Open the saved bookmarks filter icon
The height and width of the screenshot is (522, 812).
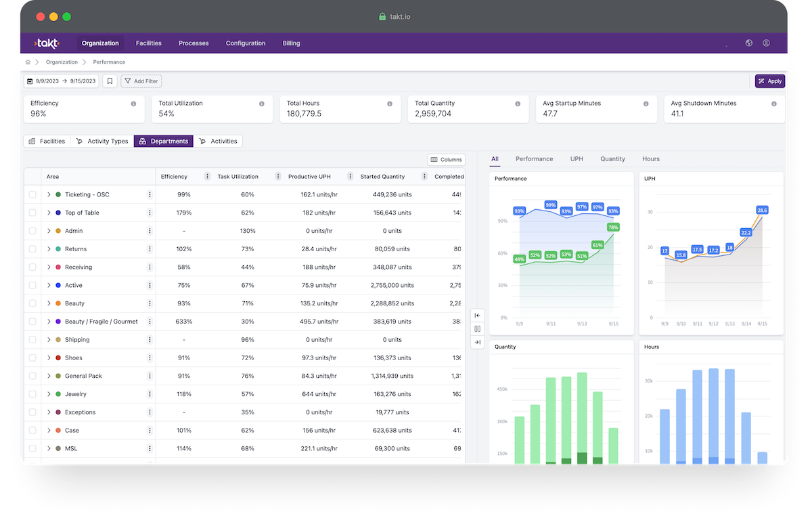coord(110,81)
